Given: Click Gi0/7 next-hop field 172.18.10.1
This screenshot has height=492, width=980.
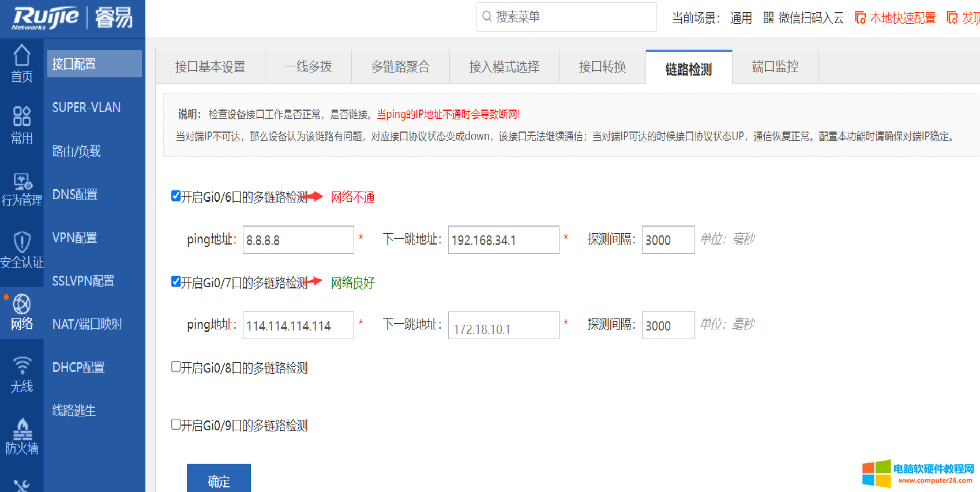Looking at the screenshot, I should pyautogui.click(x=504, y=325).
